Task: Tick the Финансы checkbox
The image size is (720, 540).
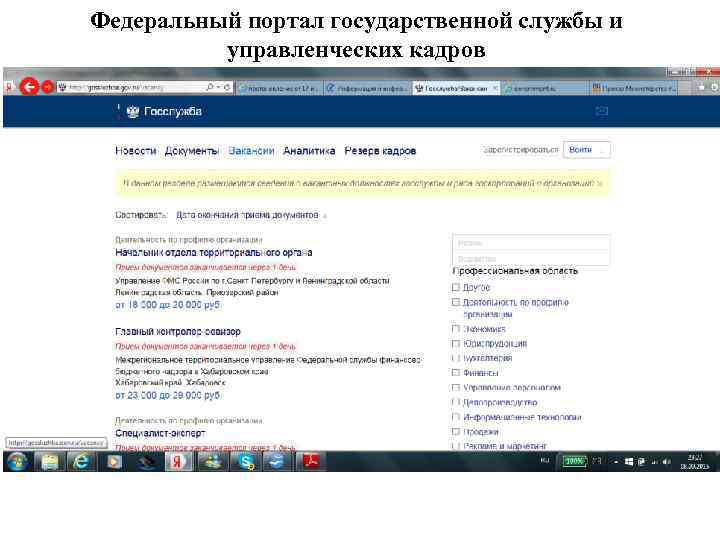Action: (456, 372)
